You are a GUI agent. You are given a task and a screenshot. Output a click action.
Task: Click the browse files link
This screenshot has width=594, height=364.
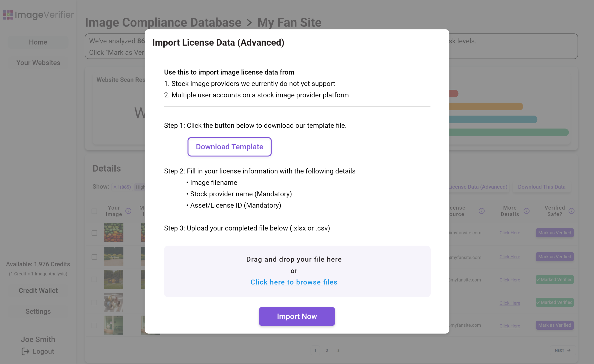click(x=294, y=282)
